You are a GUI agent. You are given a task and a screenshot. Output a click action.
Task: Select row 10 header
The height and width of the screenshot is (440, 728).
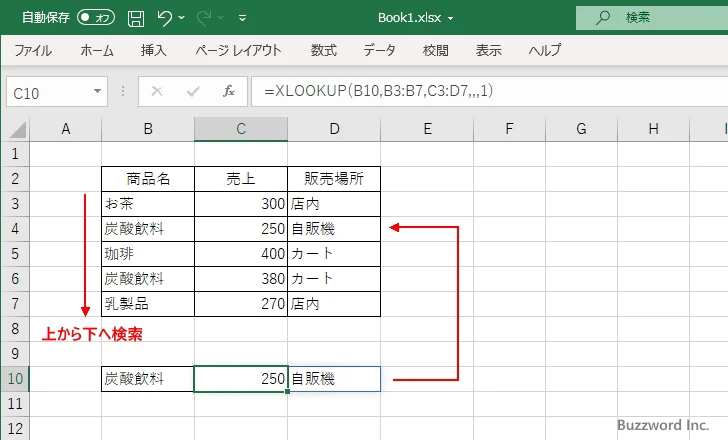pos(15,379)
